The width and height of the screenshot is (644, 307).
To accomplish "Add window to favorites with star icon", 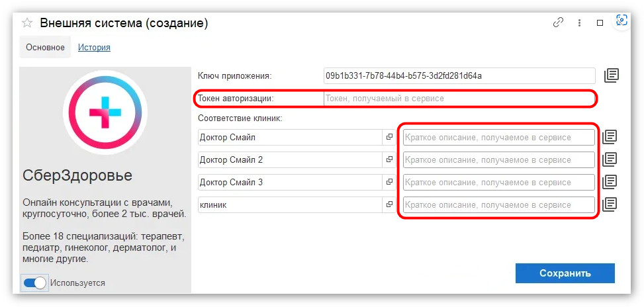I will [27, 23].
